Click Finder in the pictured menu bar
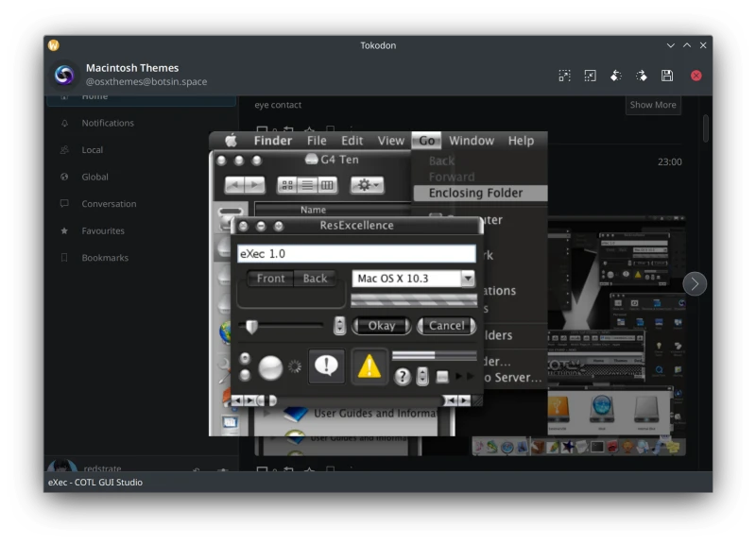The height and width of the screenshot is (544, 756). pyautogui.click(x=273, y=141)
